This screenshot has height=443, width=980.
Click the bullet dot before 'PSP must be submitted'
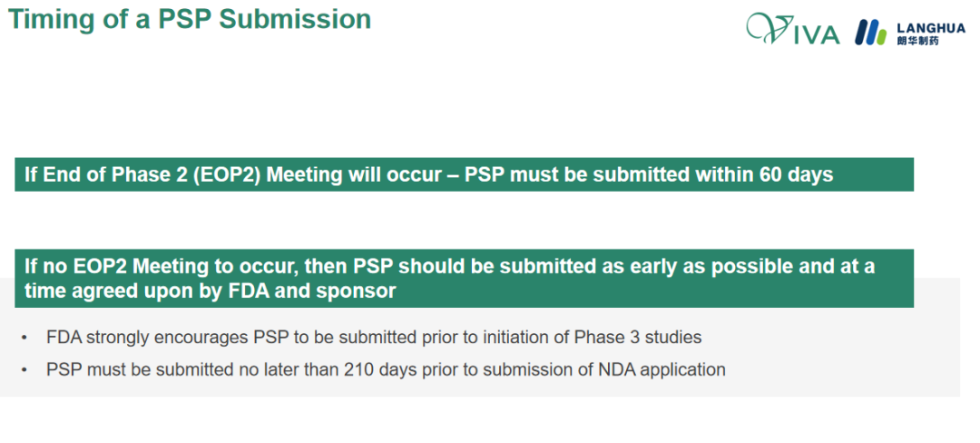click(24, 369)
